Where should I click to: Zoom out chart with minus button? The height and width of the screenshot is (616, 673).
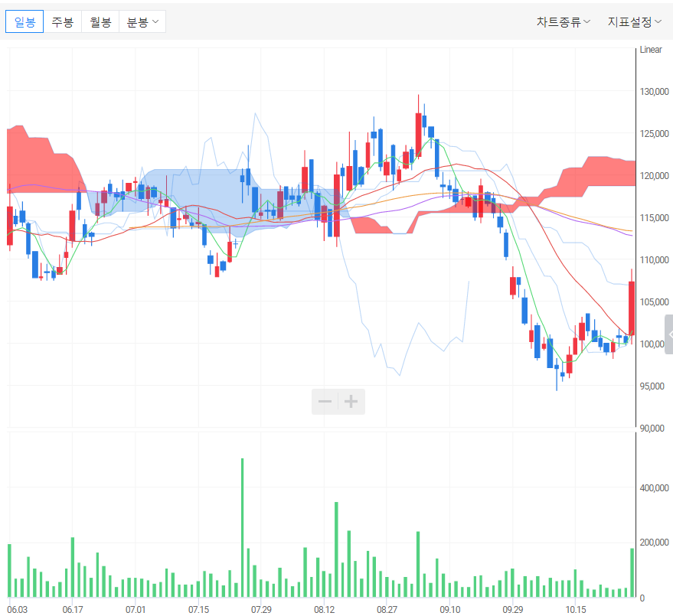point(325,402)
